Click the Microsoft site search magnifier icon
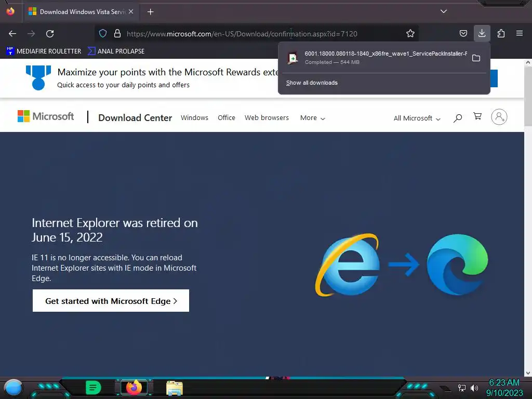The height and width of the screenshot is (399, 532). click(x=458, y=118)
